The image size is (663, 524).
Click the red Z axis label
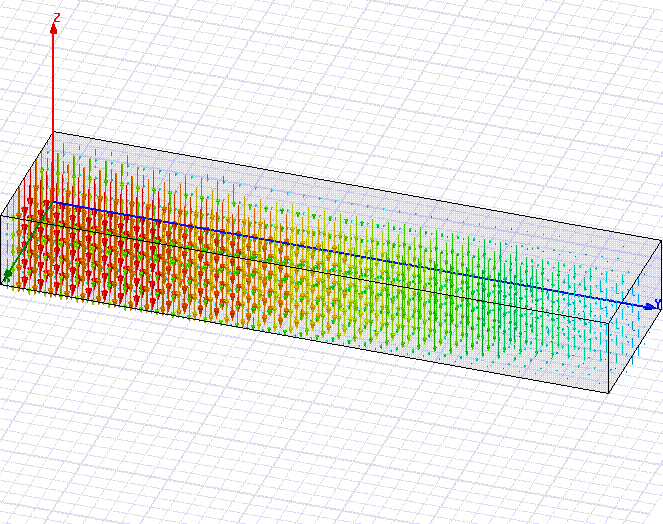[57, 18]
